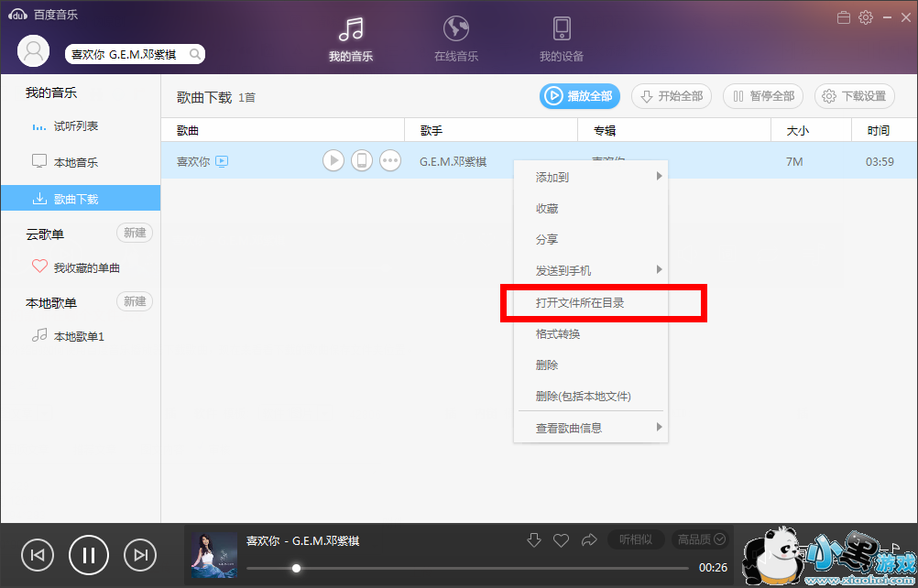The image size is (918, 588).
Task: Switch to the 我的设备 tab
Action: [562, 39]
